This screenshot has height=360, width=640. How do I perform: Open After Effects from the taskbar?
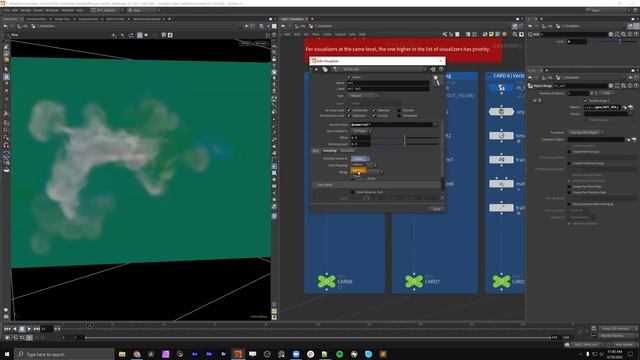(x=195, y=354)
